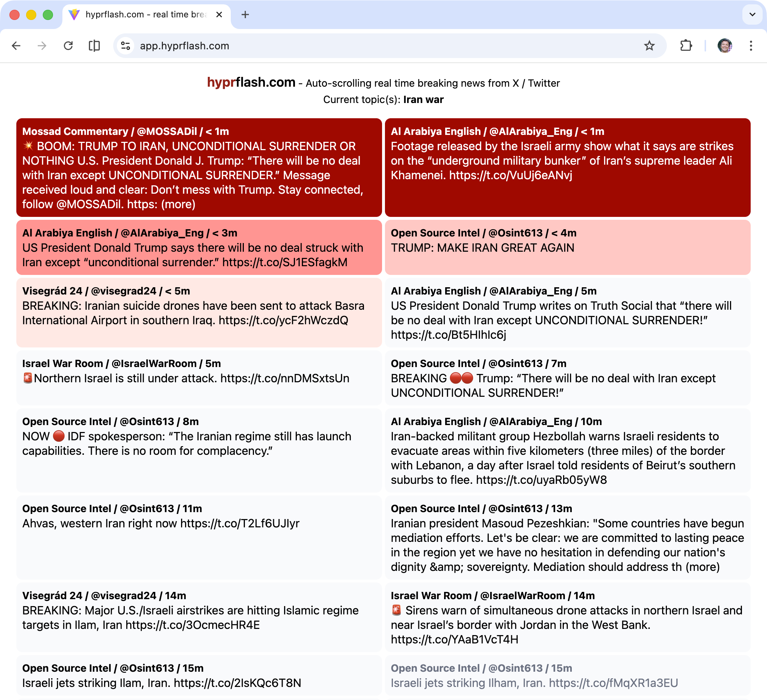
Task: Open the split screen view icon
Action: (94, 46)
